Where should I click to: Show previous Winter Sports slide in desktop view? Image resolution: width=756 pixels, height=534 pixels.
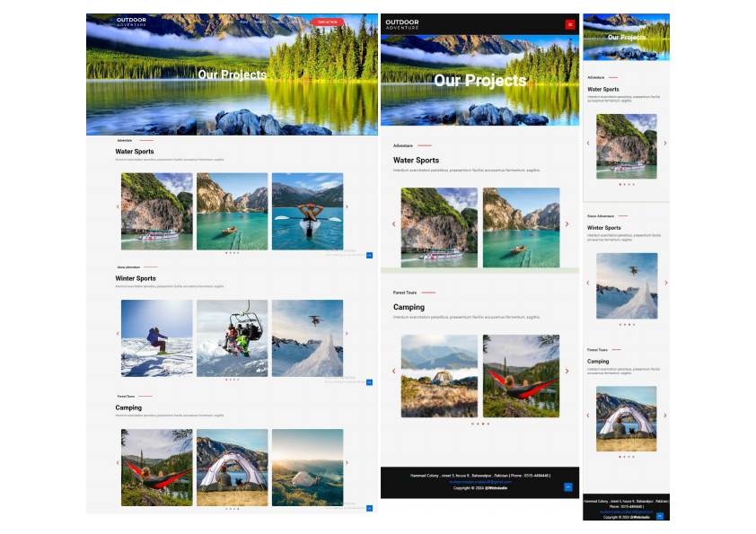click(x=118, y=334)
